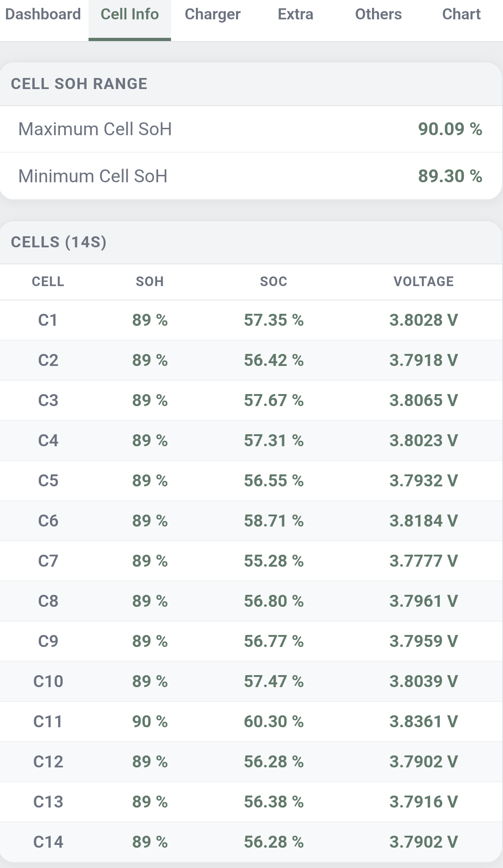Open the Charger tab
503x868 pixels.
pos(213,14)
